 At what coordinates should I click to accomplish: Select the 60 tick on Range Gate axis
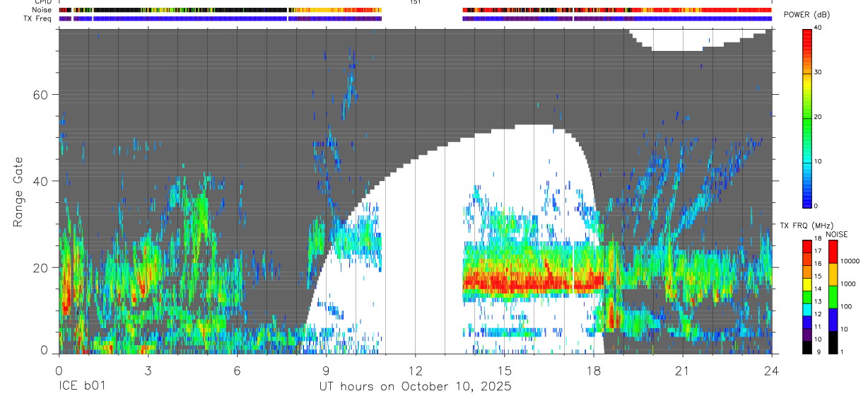click(40, 95)
